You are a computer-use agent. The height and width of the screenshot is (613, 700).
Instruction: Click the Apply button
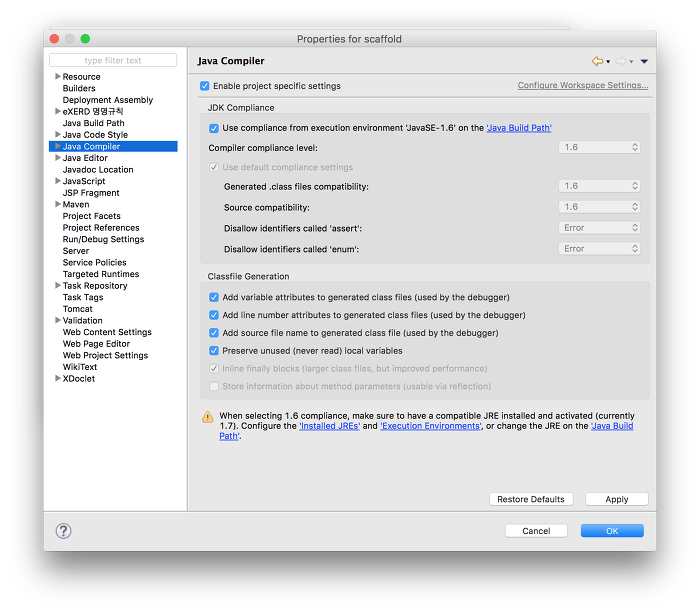tap(617, 499)
